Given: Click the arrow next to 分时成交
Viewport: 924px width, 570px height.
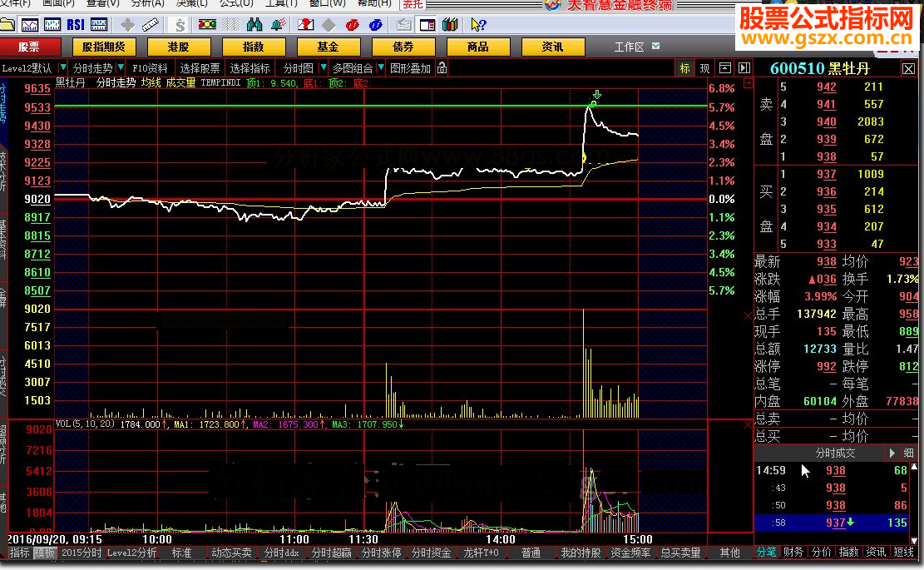Looking at the screenshot, I should pyautogui.click(x=892, y=453).
